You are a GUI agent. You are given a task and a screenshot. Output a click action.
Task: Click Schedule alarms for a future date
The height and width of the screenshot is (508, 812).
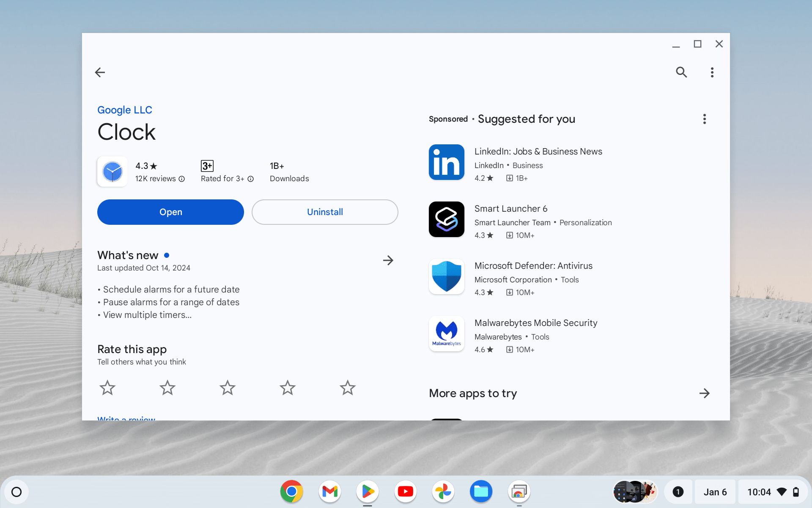click(171, 290)
